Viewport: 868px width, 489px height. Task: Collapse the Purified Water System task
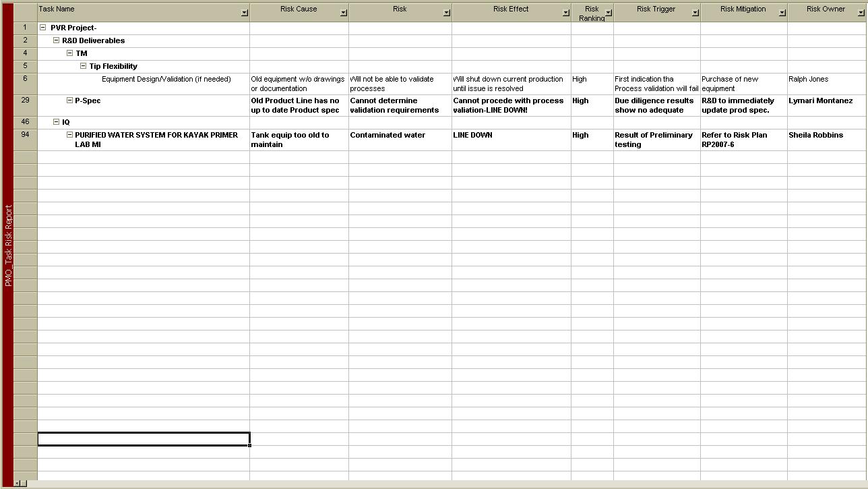pyautogui.click(x=69, y=135)
